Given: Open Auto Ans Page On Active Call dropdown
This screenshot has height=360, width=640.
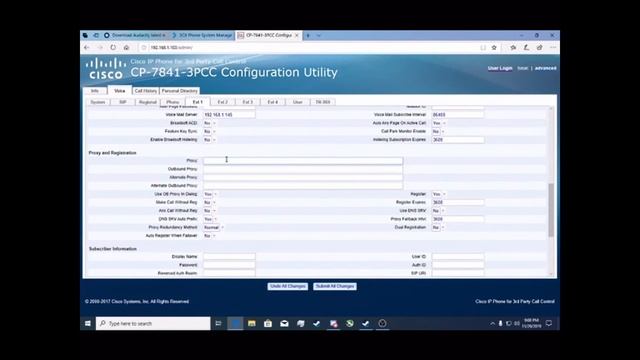Looking at the screenshot, I should point(439,123).
